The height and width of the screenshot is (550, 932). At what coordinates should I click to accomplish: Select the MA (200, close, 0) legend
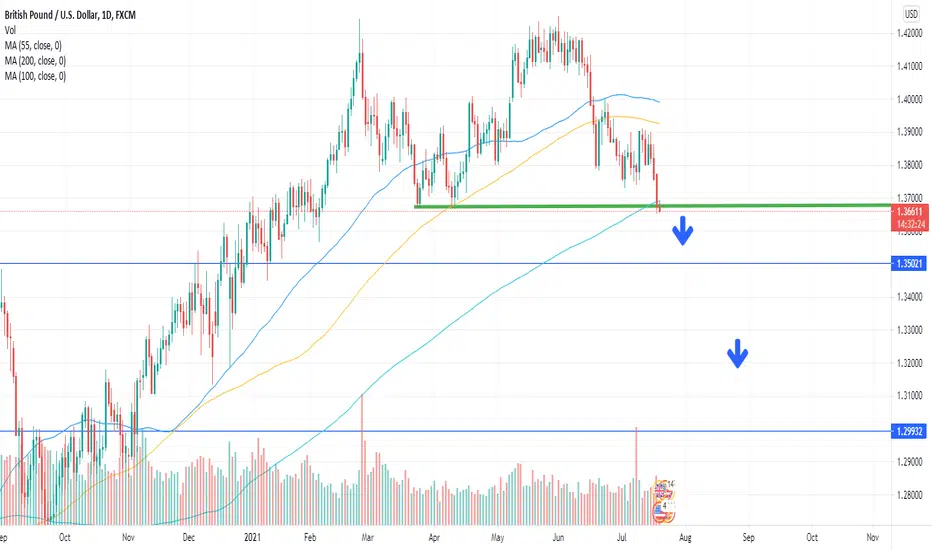point(35,61)
